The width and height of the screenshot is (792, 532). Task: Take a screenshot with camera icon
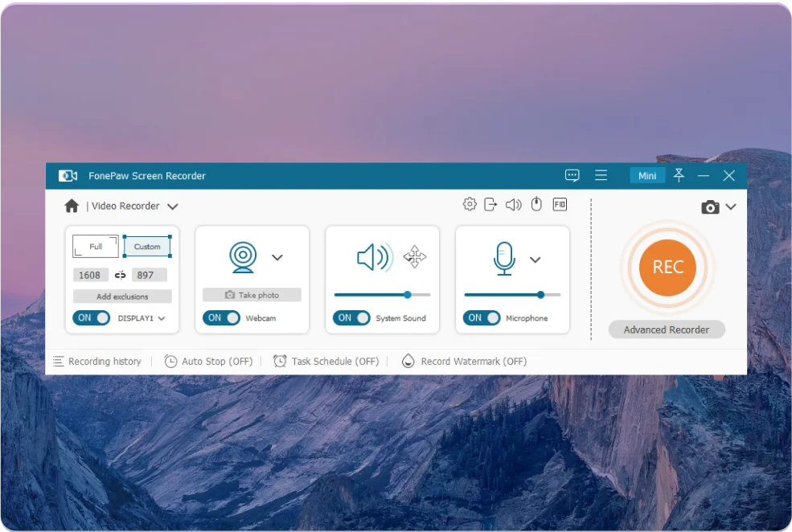710,207
